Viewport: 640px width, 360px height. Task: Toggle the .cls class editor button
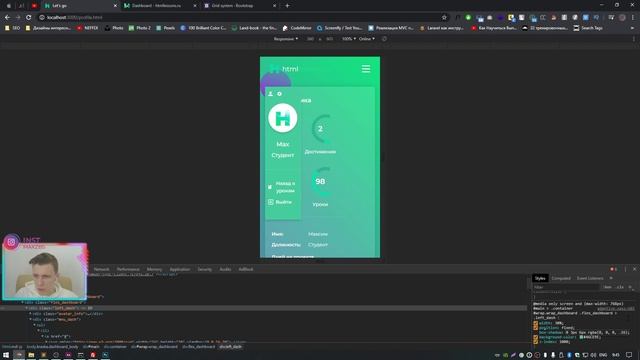[620, 287]
